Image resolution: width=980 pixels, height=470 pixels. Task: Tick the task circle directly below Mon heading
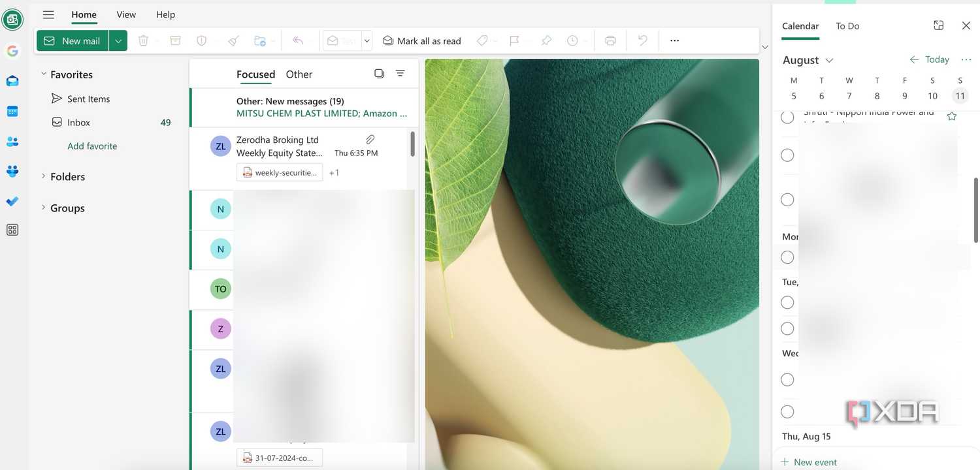tap(788, 257)
